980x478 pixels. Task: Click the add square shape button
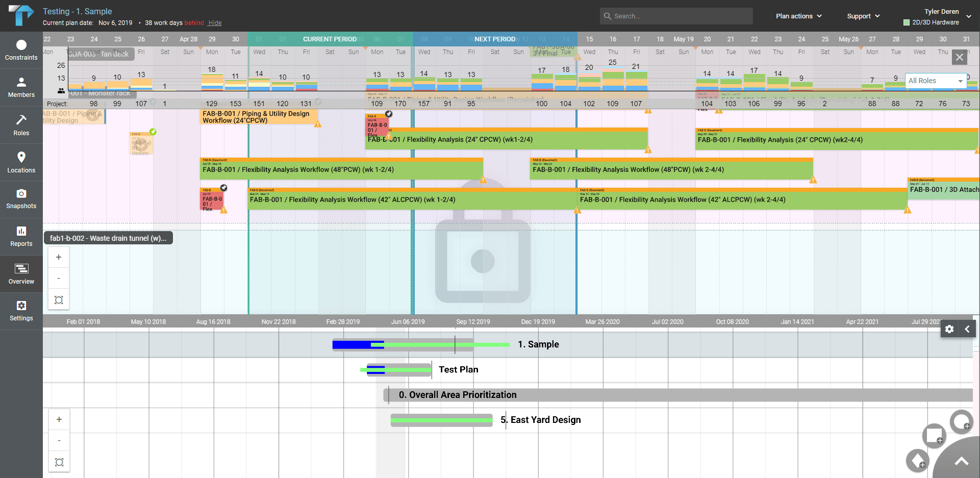click(x=934, y=436)
